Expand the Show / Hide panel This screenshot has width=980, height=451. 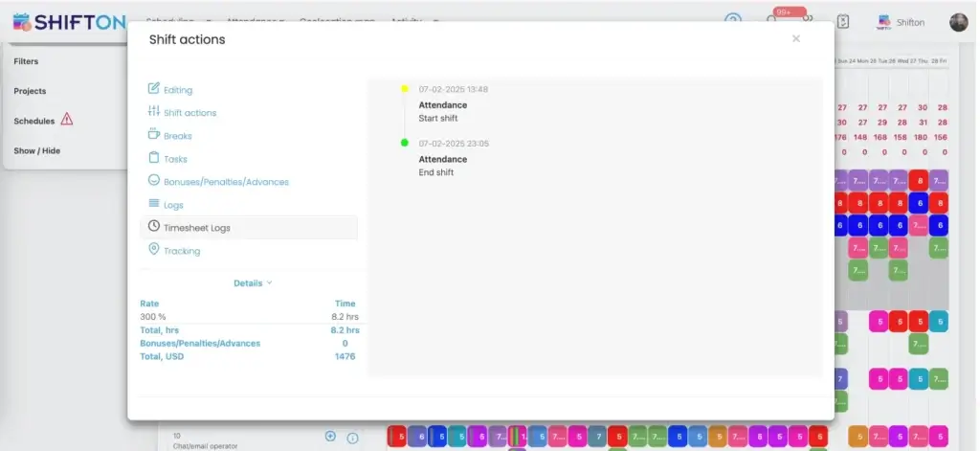click(x=36, y=151)
